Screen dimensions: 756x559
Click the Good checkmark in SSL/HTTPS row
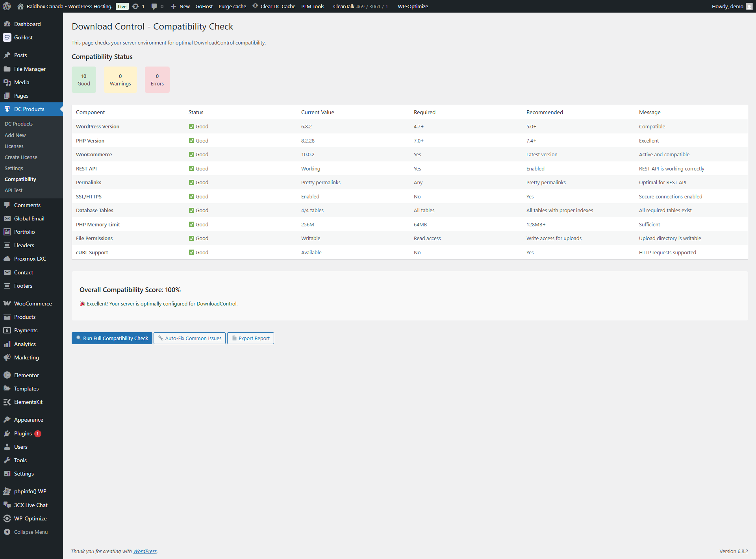(191, 196)
